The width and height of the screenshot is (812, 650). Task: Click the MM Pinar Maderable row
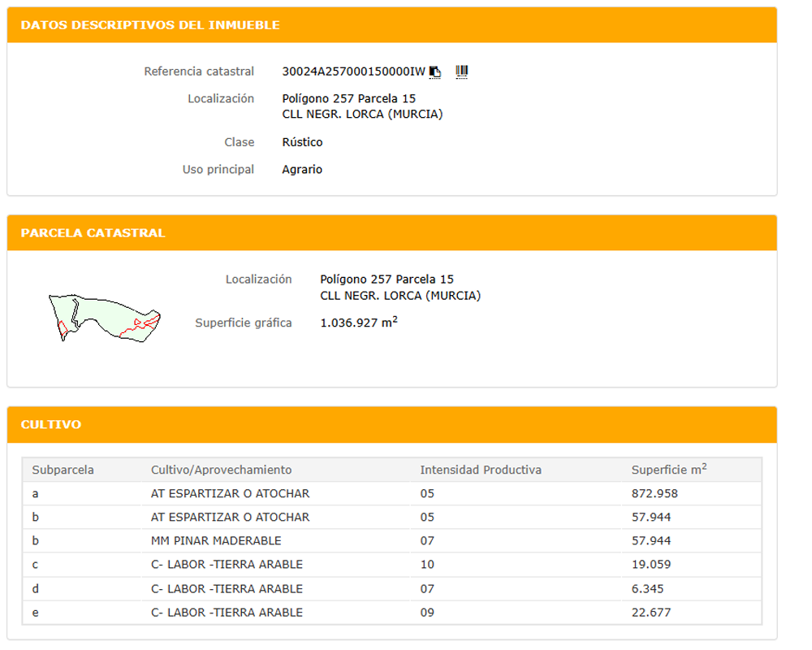coord(216,540)
